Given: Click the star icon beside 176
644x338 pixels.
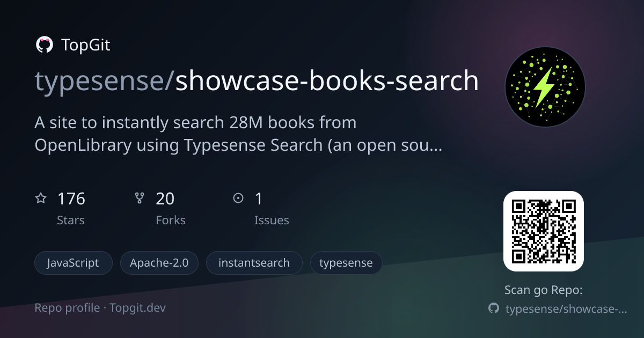Looking at the screenshot, I should [41, 199].
